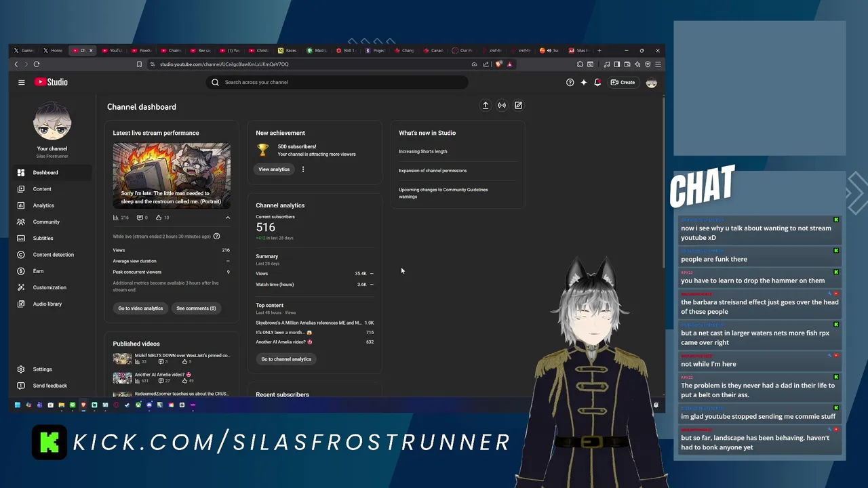Switch to the Gaming X tab
Screen dimensions: 868x488
pyautogui.click(x=24, y=50)
